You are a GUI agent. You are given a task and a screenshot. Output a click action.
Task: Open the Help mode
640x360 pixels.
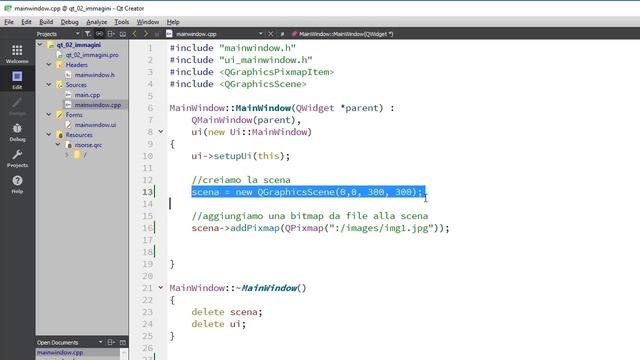[17, 184]
